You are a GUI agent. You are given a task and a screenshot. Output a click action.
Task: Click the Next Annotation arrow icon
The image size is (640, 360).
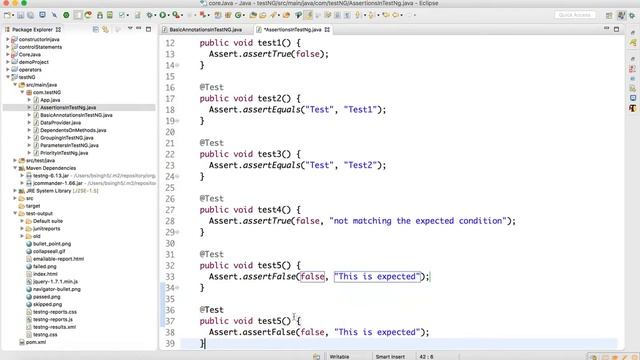pyautogui.click(x=358, y=15)
